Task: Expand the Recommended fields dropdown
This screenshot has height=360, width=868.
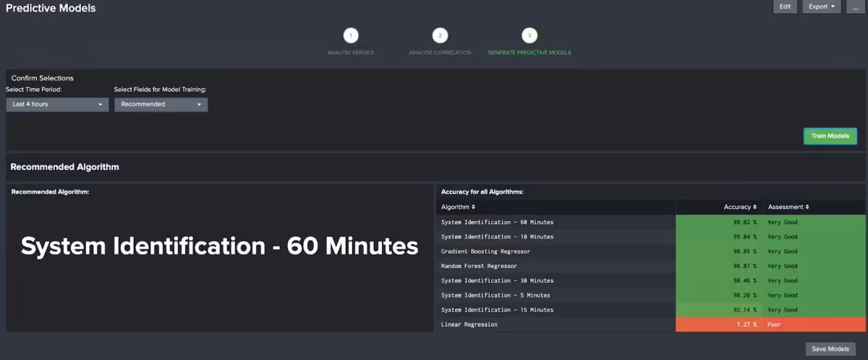Action: coord(161,104)
